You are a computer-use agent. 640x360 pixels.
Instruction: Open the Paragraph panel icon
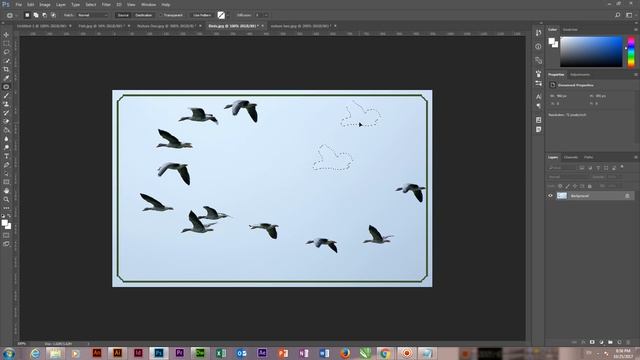click(x=538, y=106)
